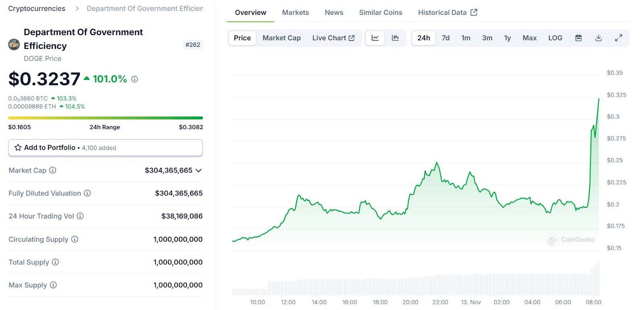Open the Overview tab

coord(250,12)
